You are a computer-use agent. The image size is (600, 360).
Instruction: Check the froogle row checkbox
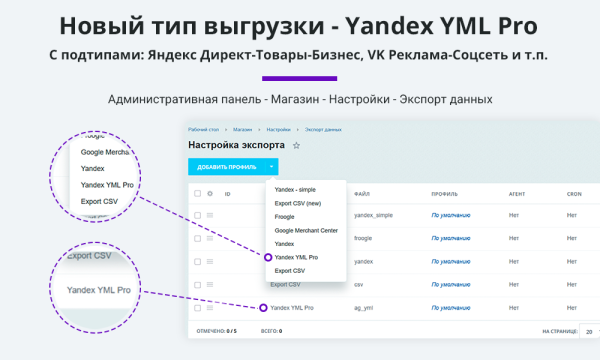coord(197,238)
